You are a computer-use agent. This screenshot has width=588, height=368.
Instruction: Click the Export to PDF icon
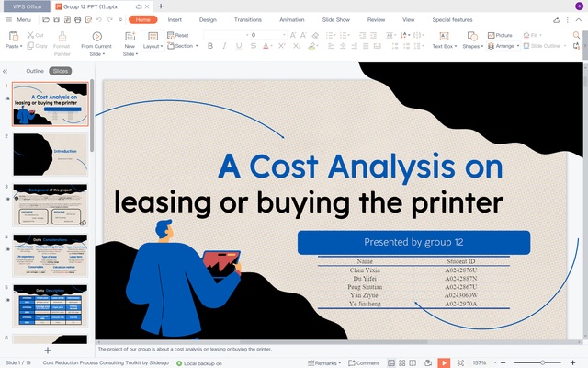[67, 19]
